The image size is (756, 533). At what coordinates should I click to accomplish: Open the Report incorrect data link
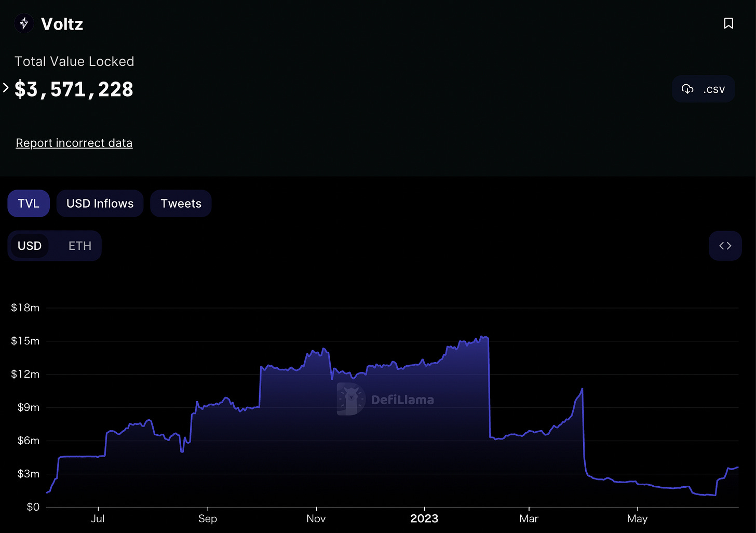pyautogui.click(x=74, y=143)
